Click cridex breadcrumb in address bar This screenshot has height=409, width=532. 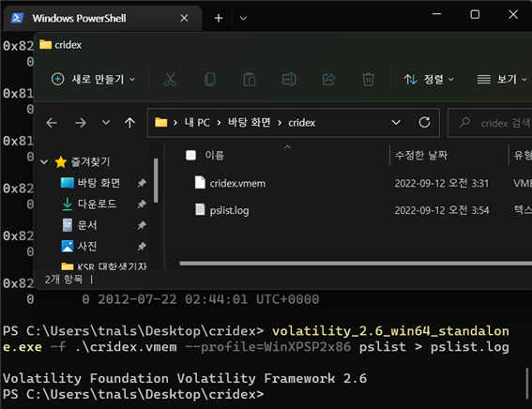301,123
